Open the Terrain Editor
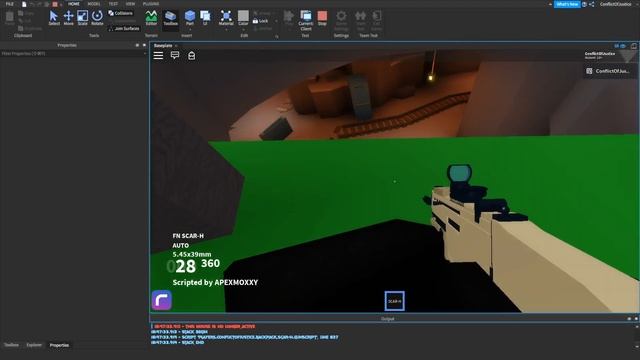640x360 pixels. click(x=151, y=18)
